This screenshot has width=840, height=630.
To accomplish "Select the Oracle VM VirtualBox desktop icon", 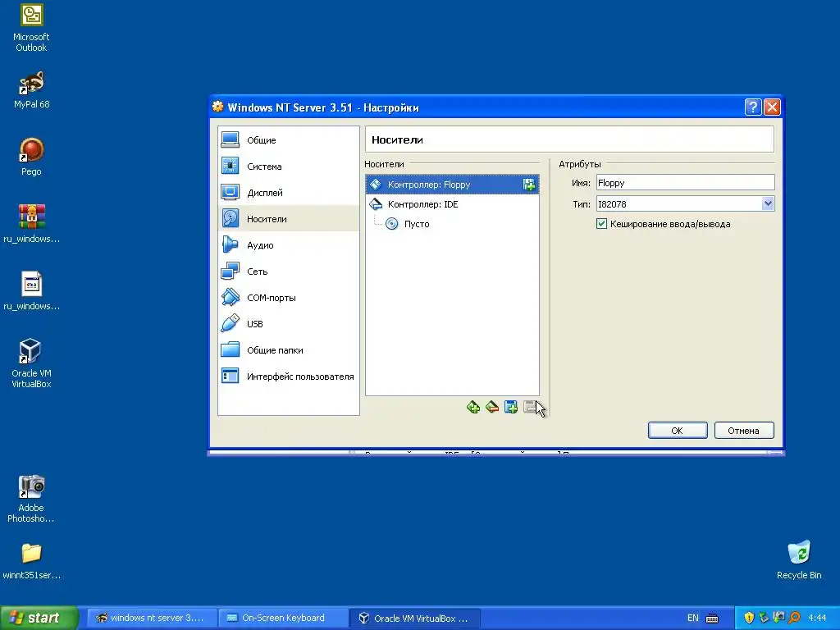I will pos(31,363).
